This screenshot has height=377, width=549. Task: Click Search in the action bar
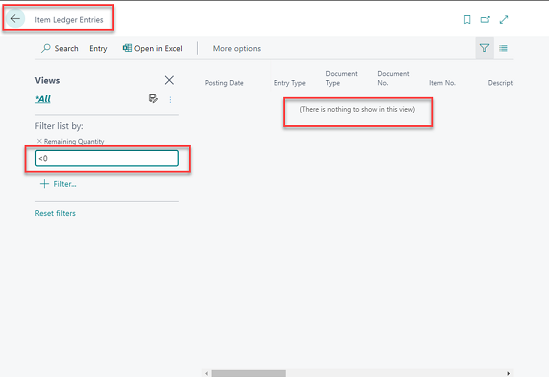[x=60, y=48]
